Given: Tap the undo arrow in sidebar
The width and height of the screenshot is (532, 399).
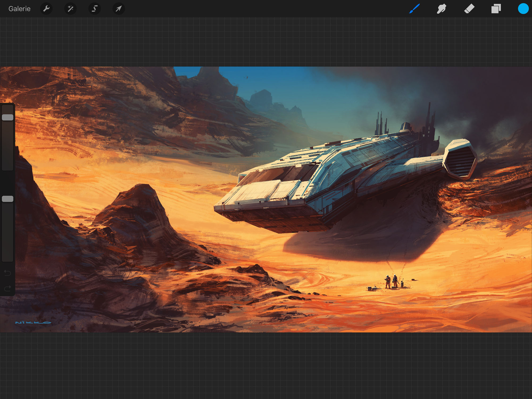Looking at the screenshot, I should click(7, 273).
